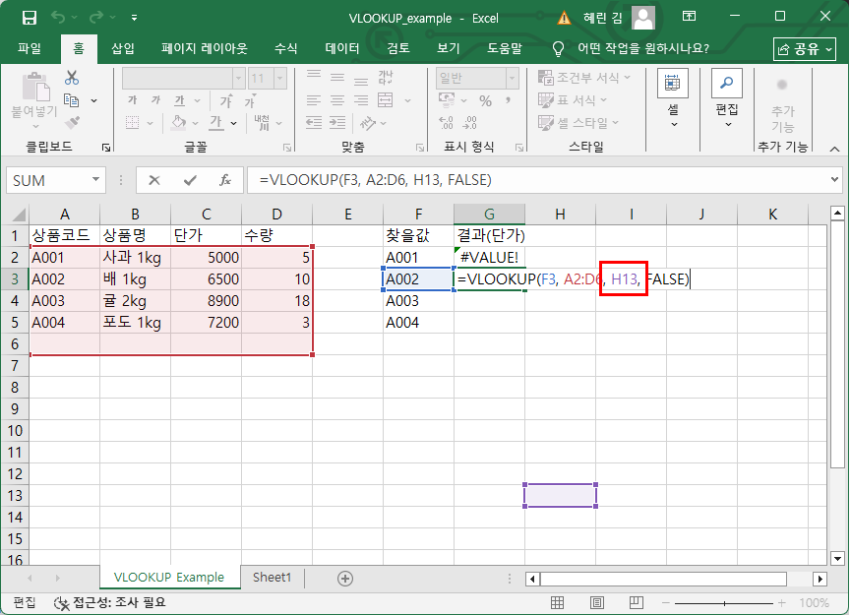Click the save icon in title bar
The image size is (851, 616).
click(x=29, y=18)
